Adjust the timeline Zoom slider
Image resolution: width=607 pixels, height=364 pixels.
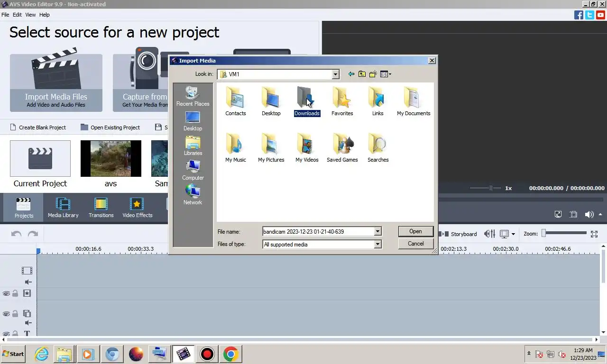tap(564, 233)
